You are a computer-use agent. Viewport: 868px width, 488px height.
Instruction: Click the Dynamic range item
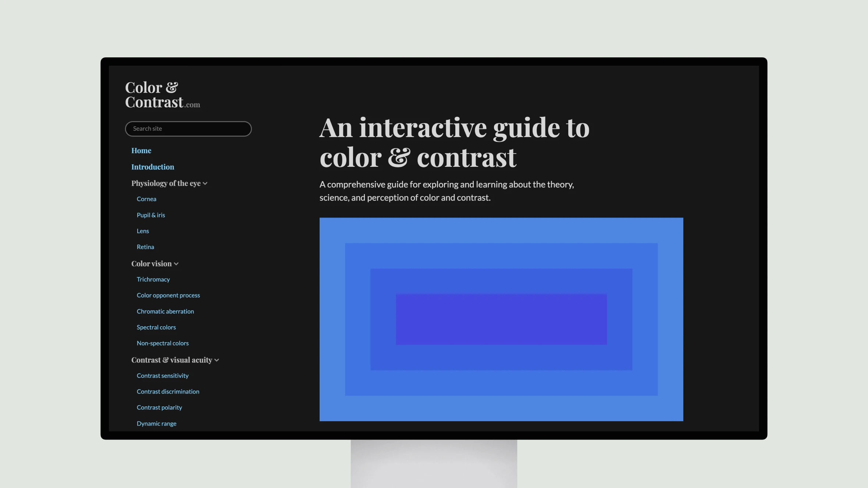point(157,423)
